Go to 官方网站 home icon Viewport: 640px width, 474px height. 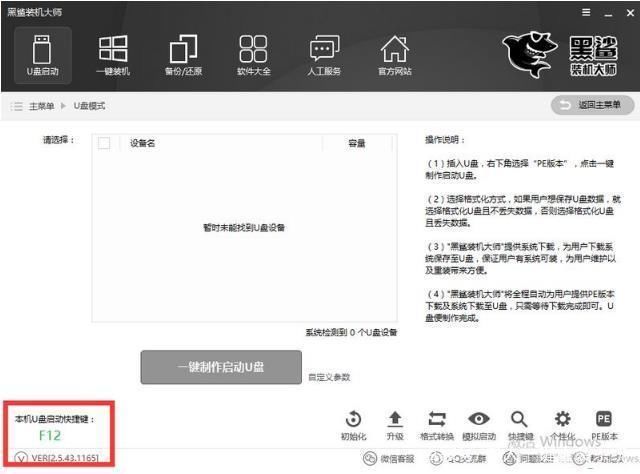(395, 56)
